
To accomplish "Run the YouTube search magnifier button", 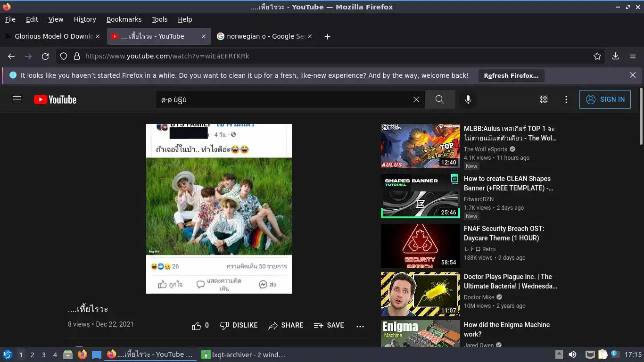I will tap(439, 99).
